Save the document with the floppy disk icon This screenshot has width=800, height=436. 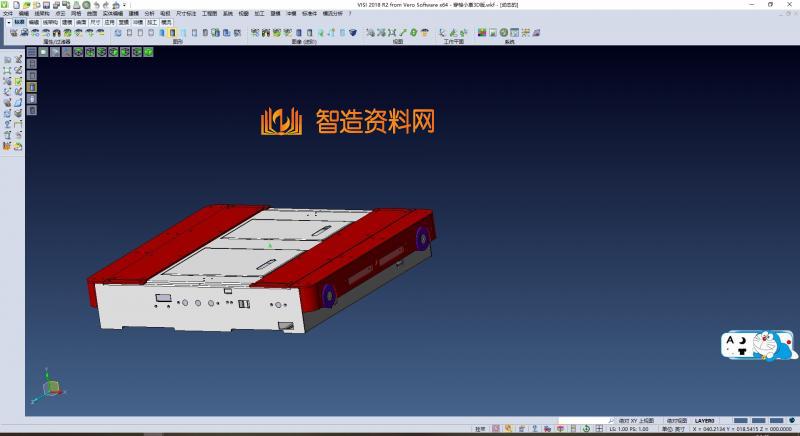[46, 5]
